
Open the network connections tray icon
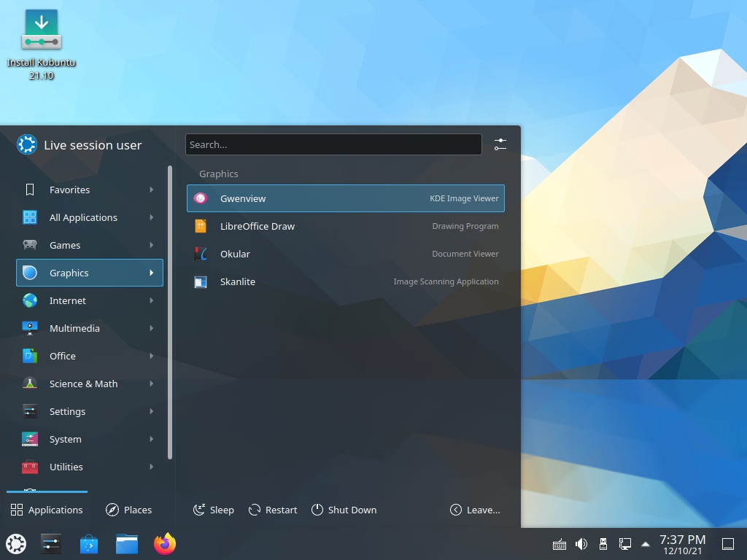624,544
